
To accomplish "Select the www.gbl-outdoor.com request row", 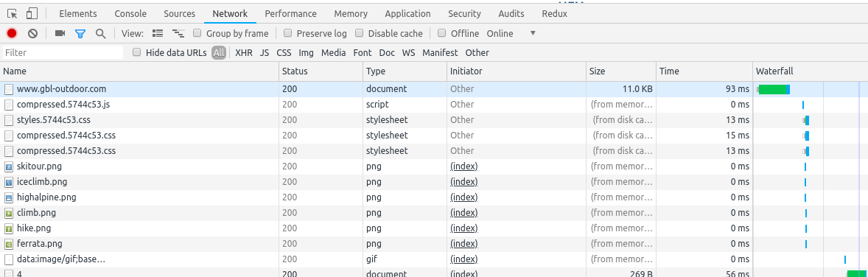I will (x=434, y=89).
